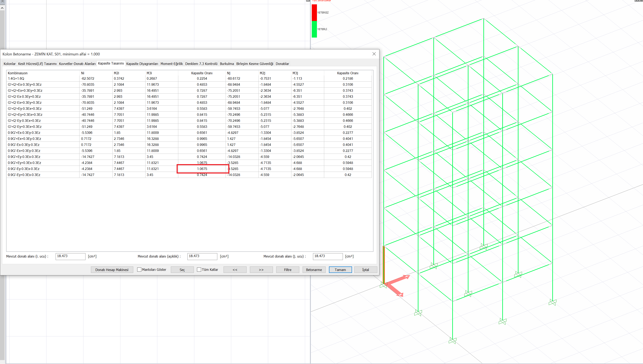Viewport: 643px width, 364px height.
Task: Click the highlighted orange column in 3D model
Action: coord(384,265)
